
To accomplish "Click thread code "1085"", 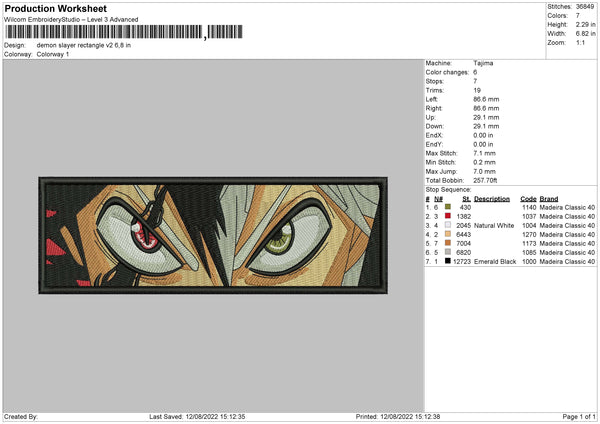I will pyautogui.click(x=529, y=253).
